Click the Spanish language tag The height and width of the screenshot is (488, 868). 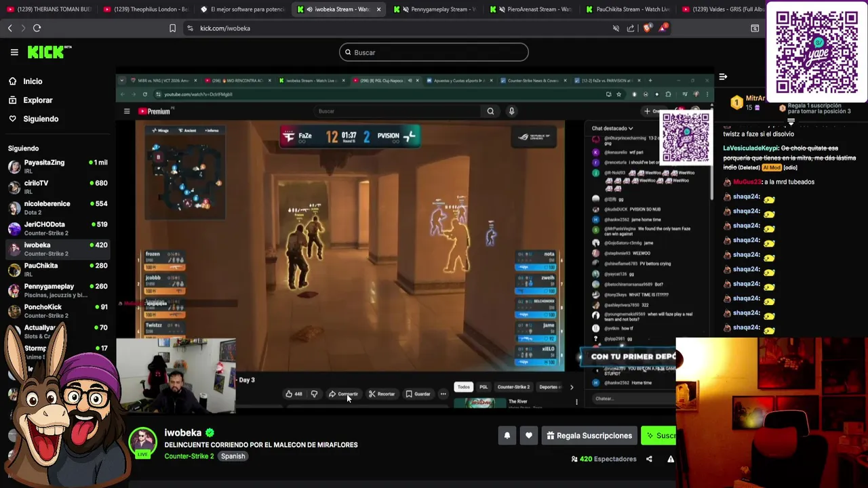click(x=233, y=456)
